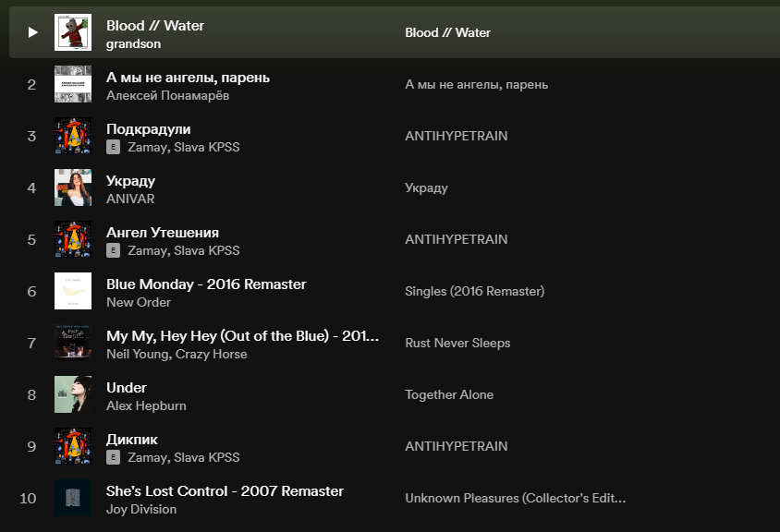Image resolution: width=780 pixels, height=532 pixels.
Task: Click the explicit badge on Ангел Утешения
Action: point(114,250)
